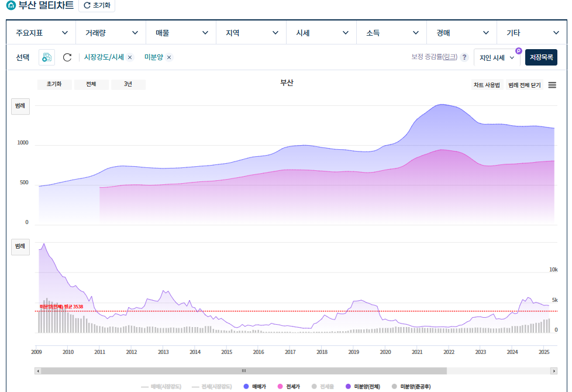Open the 지인 시세 dropdown
This screenshot has width=572, height=392.
click(x=497, y=58)
